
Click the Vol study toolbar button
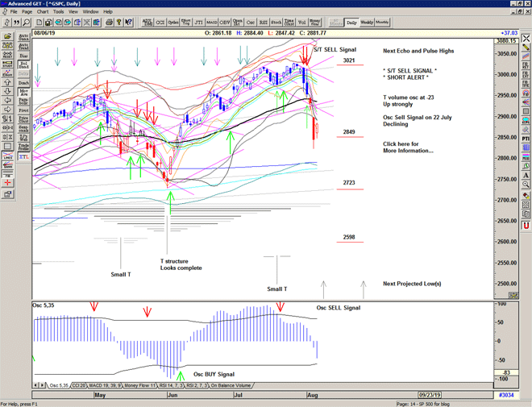coord(302,23)
